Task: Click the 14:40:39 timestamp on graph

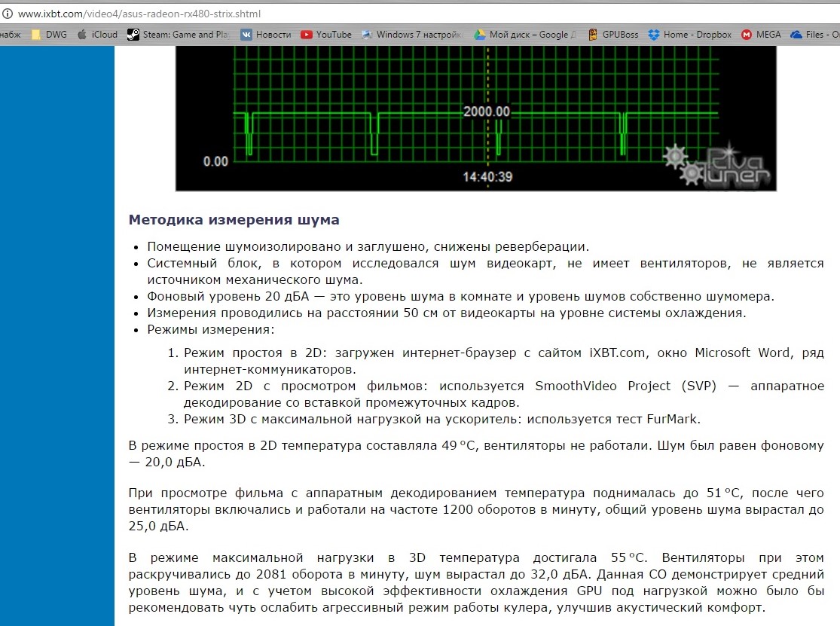Action: [487, 177]
